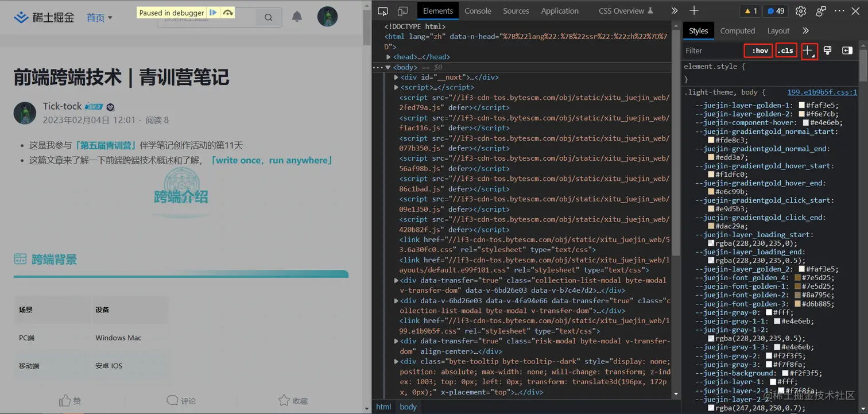868x414 pixels.
Task: Open the Application tab
Action: pyautogui.click(x=560, y=11)
